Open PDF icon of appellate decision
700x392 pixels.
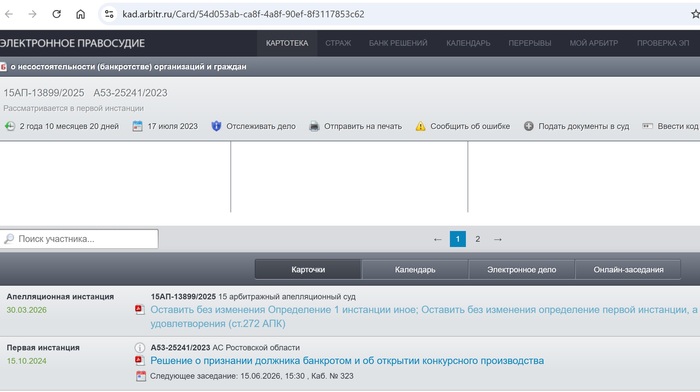click(x=140, y=309)
